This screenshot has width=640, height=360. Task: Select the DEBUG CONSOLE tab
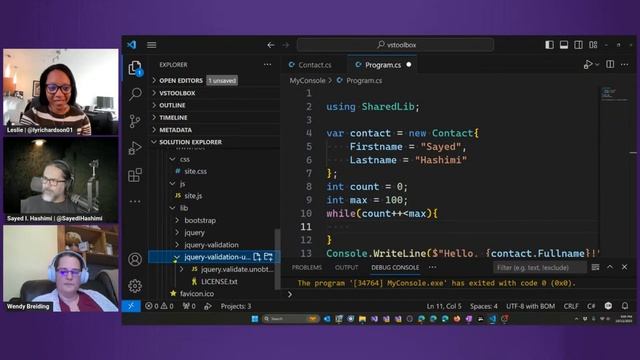395,267
